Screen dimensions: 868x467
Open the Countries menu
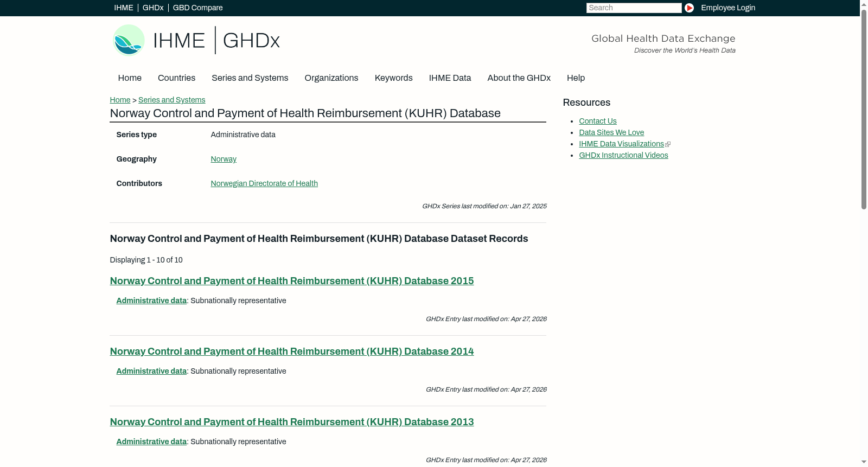click(176, 78)
